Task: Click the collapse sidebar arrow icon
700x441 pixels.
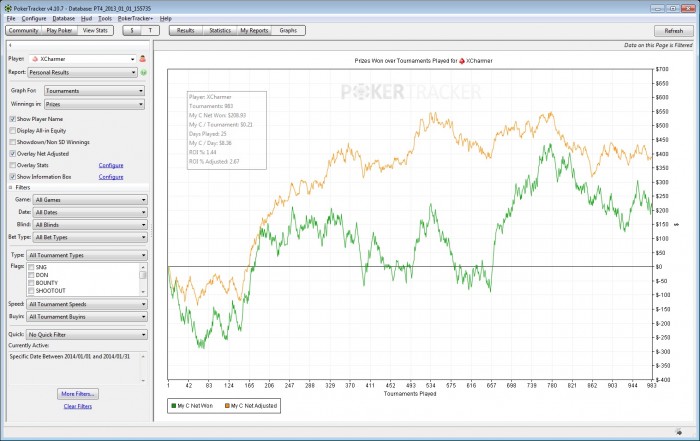Action: click(x=10, y=45)
